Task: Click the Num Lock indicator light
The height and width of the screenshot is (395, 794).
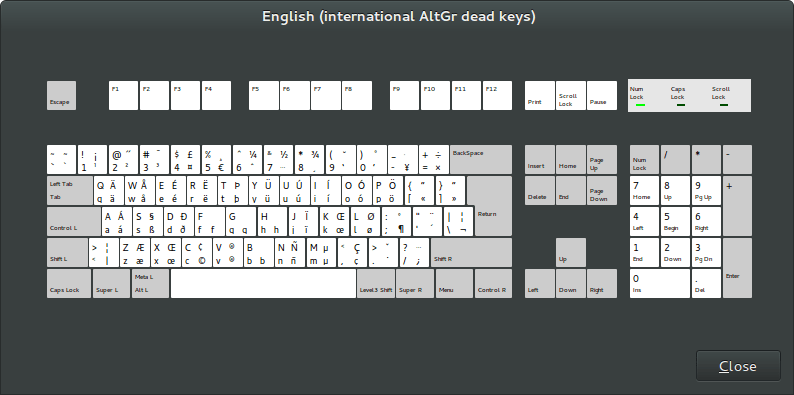Action: (x=640, y=105)
